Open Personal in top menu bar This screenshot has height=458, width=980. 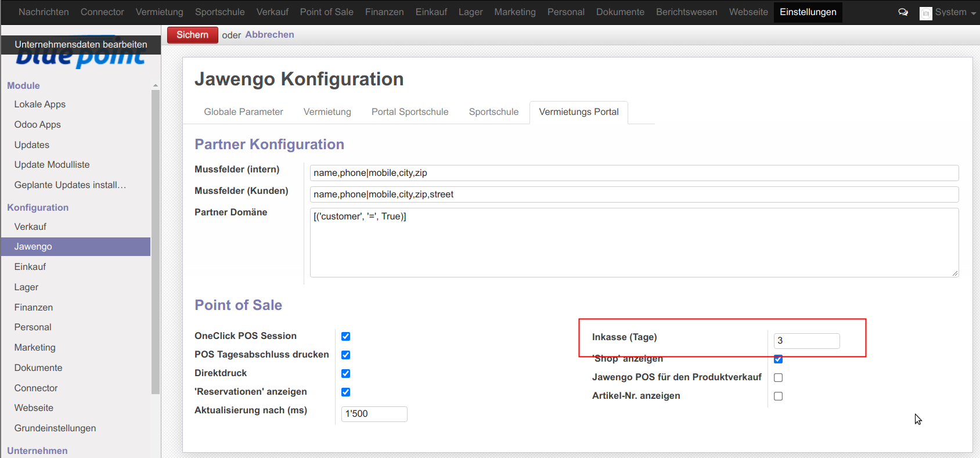[x=565, y=12]
